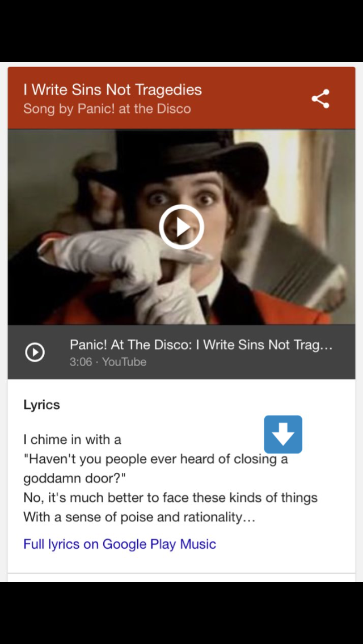Click the lyric line starting Haven't you people
This screenshot has width=363, height=644.
tap(155, 459)
